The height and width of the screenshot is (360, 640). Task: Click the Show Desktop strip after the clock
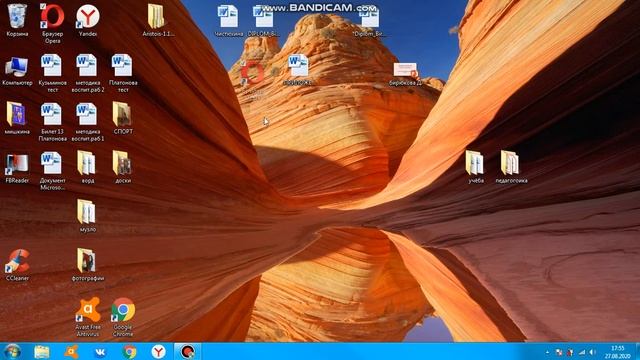click(637, 351)
